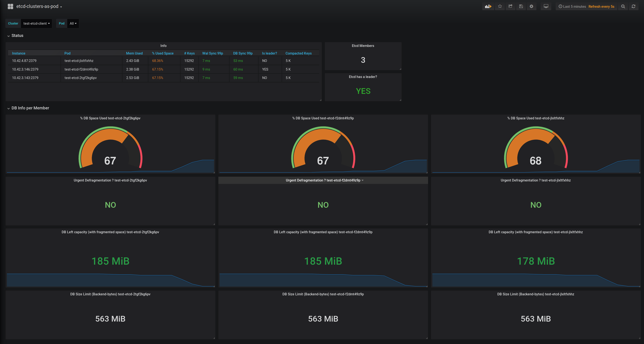
Task: Open the Share dashboard icon
Action: tap(510, 7)
